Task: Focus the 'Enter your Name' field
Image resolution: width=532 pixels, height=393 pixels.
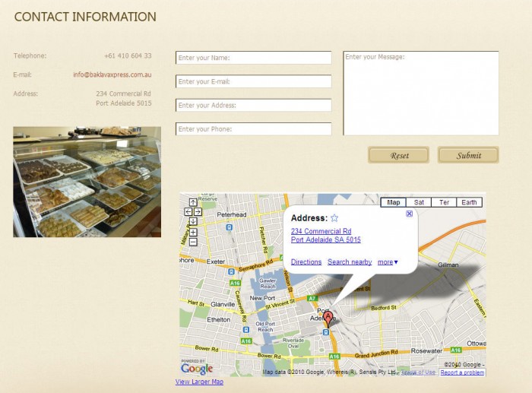Action: 253,58
